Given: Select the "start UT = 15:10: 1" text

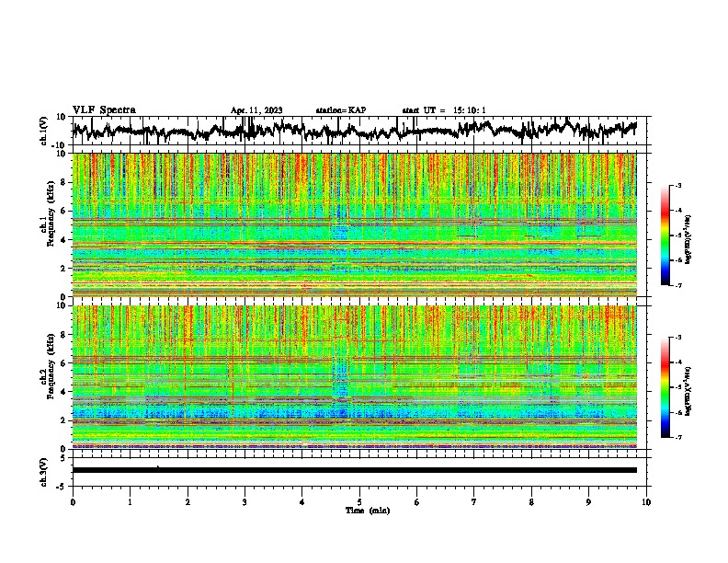Looking at the screenshot, I should (444, 110).
